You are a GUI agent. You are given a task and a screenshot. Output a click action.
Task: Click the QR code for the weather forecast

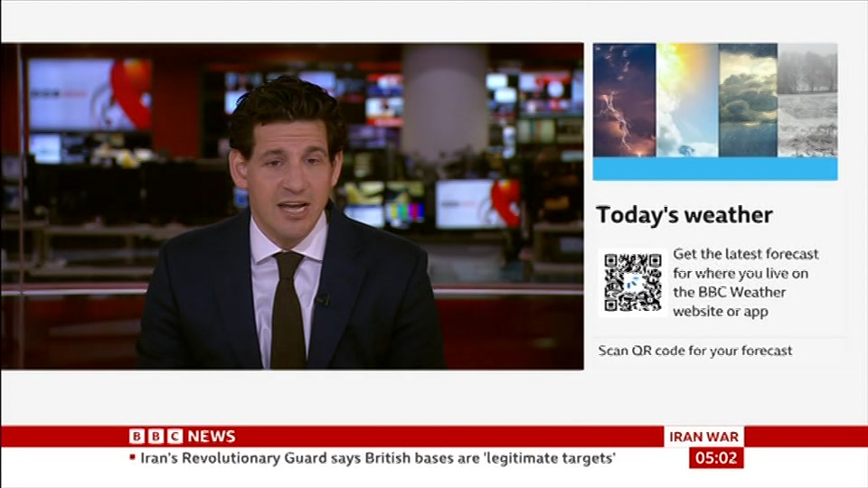tap(633, 282)
